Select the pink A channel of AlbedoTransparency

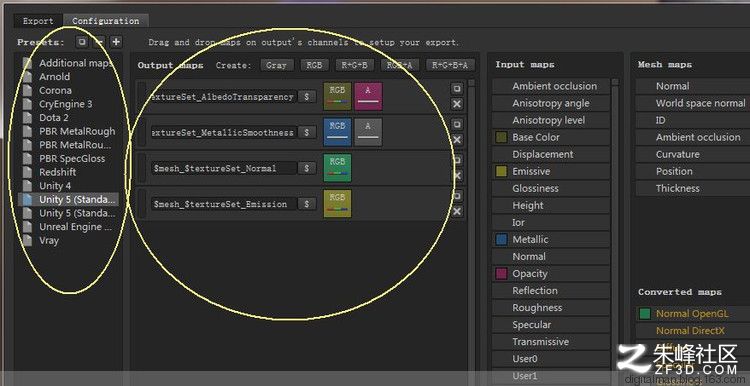click(368, 96)
